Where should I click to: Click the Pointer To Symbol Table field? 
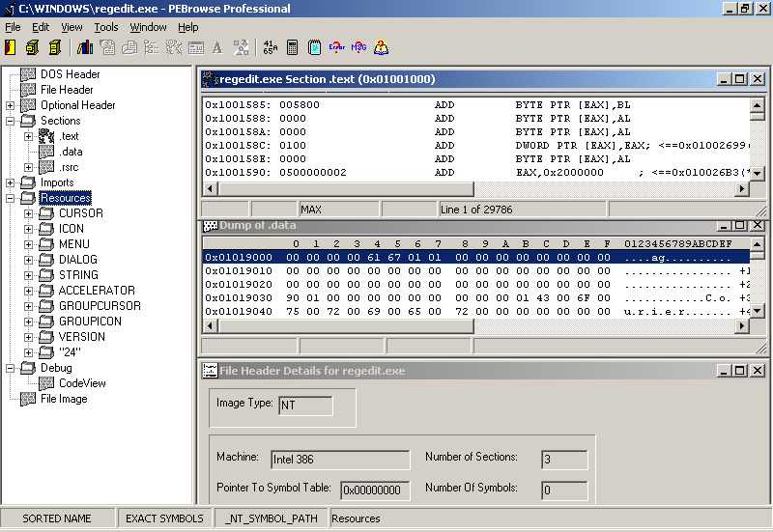tap(375, 490)
